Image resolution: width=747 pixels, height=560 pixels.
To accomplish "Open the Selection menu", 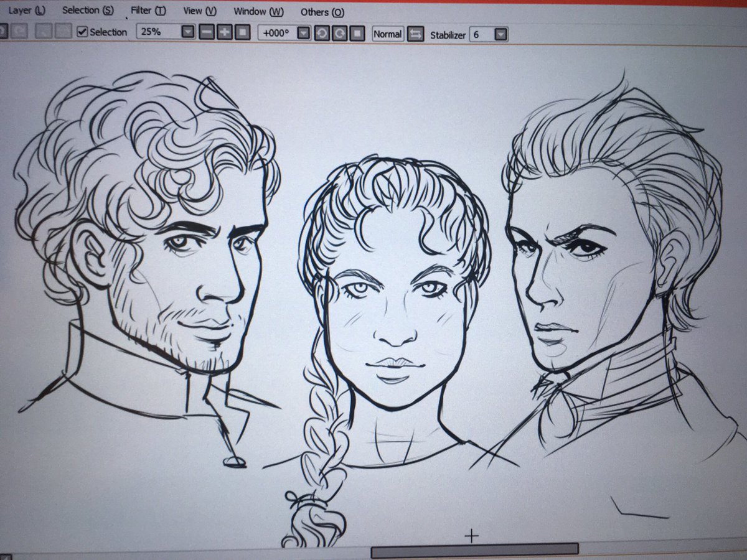I will coord(88,11).
